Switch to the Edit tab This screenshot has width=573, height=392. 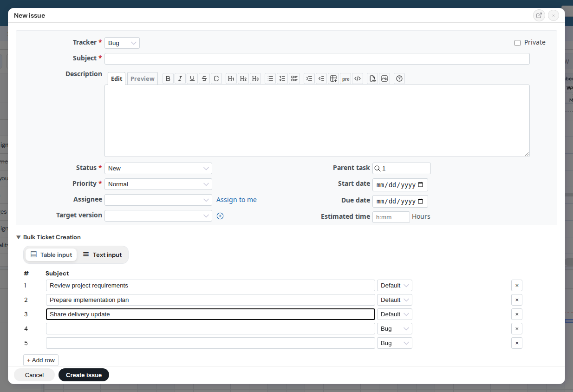click(117, 78)
